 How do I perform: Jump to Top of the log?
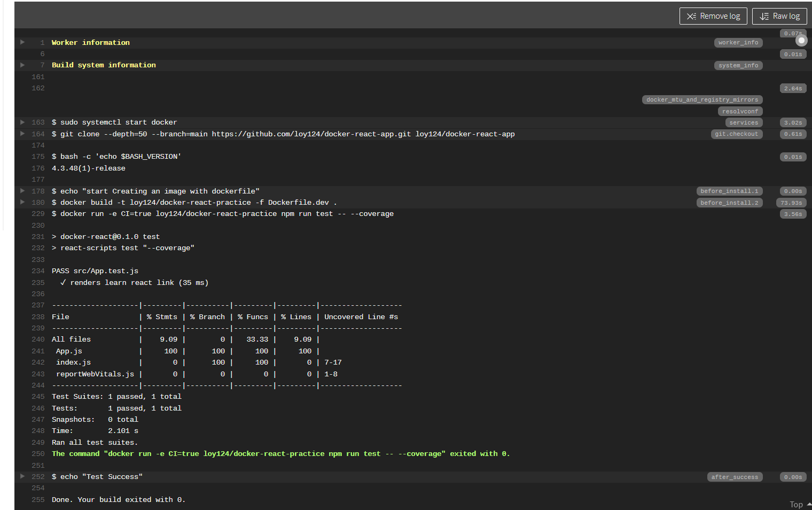pyautogui.click(x=800, y=504)
